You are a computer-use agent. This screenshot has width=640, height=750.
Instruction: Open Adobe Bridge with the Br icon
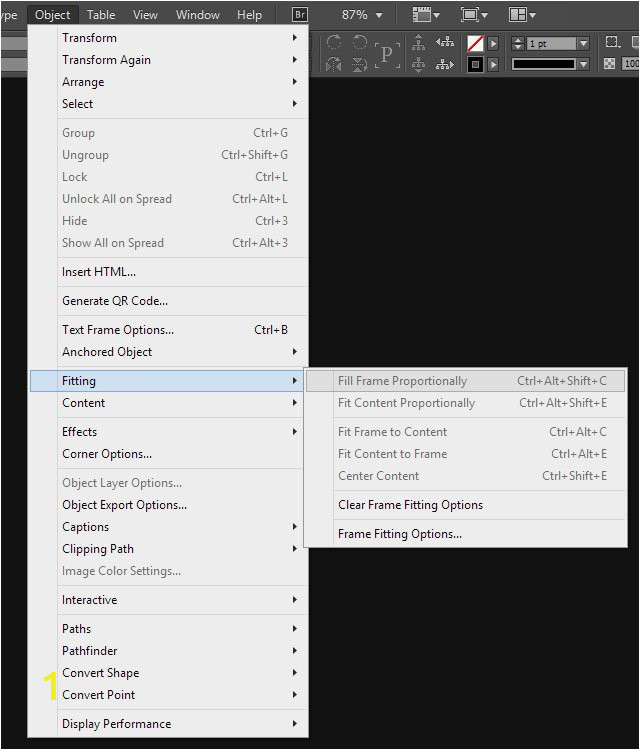(x=300, y=15)
